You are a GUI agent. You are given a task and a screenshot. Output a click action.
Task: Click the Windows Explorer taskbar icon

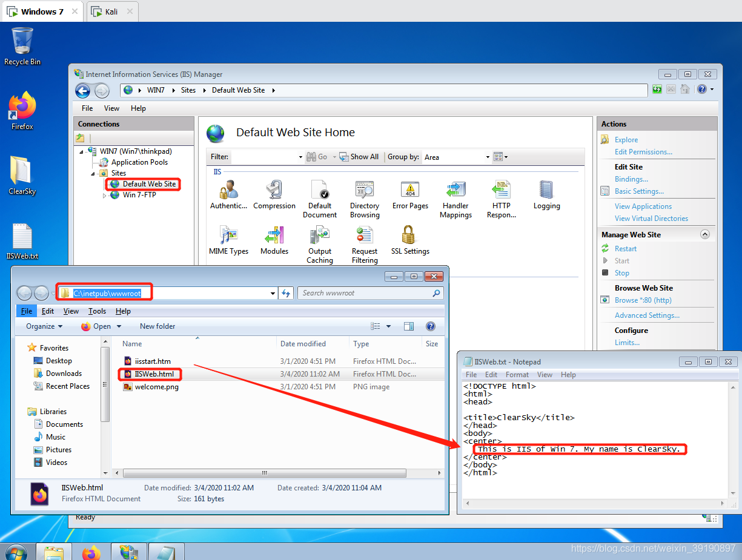(x=54, y=552)
